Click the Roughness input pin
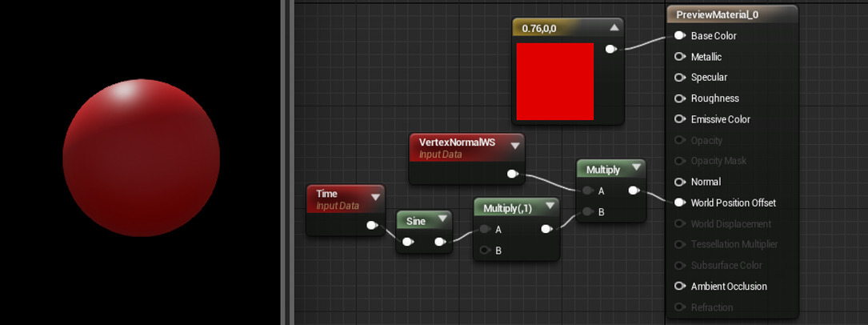This screenshot has width=868, height=325. point(679,98)
